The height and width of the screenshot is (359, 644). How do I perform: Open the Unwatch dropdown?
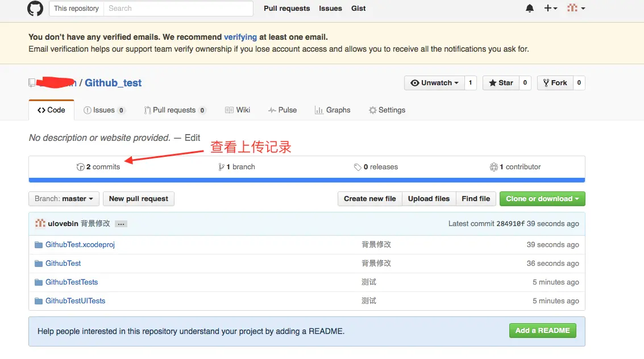click(x=434, y=83)
